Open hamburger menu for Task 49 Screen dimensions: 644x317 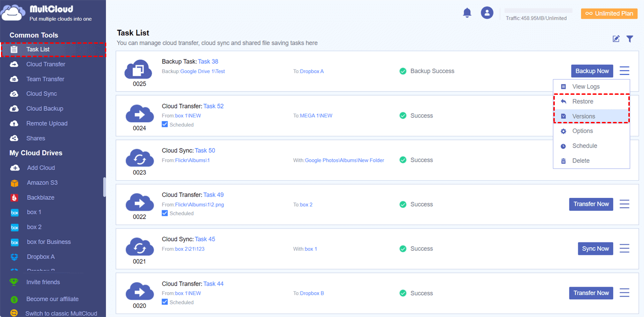(x=624, y=204)
